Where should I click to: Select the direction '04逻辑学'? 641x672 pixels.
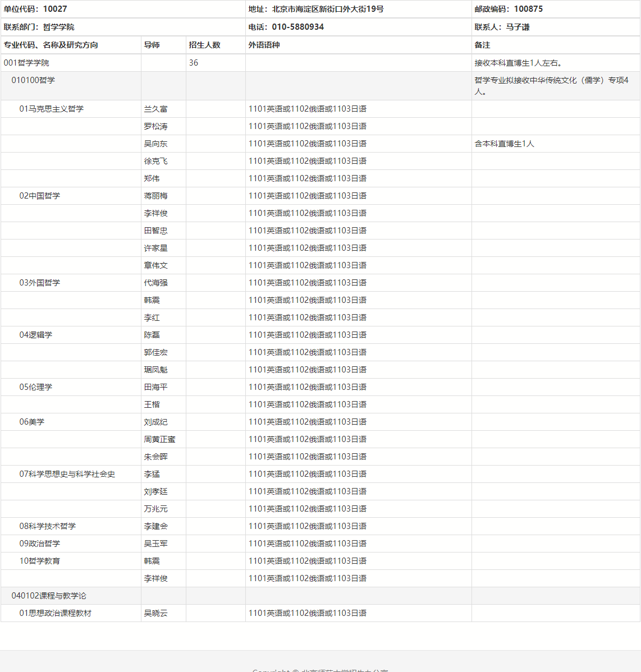pyautogui.click(x=35, y=335)
